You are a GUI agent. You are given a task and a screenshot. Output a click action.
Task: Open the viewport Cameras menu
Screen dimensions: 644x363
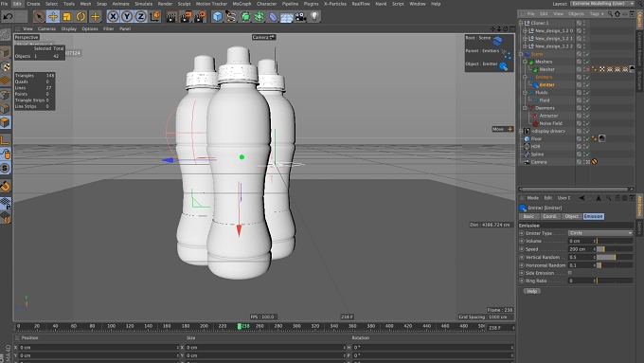click(46, 28)
